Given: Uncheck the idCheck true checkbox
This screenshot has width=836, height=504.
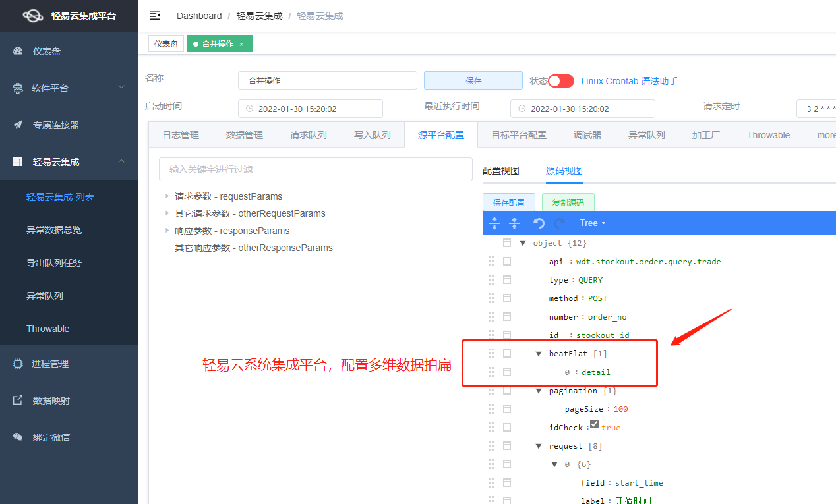Looking at the screenshot, I should point(595,425).
